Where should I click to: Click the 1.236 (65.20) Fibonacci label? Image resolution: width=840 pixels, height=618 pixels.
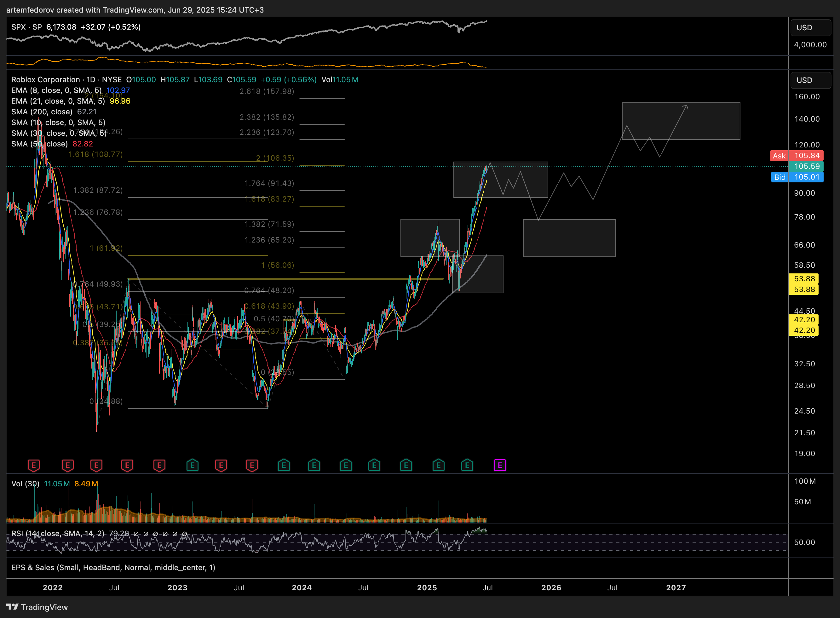269,240
